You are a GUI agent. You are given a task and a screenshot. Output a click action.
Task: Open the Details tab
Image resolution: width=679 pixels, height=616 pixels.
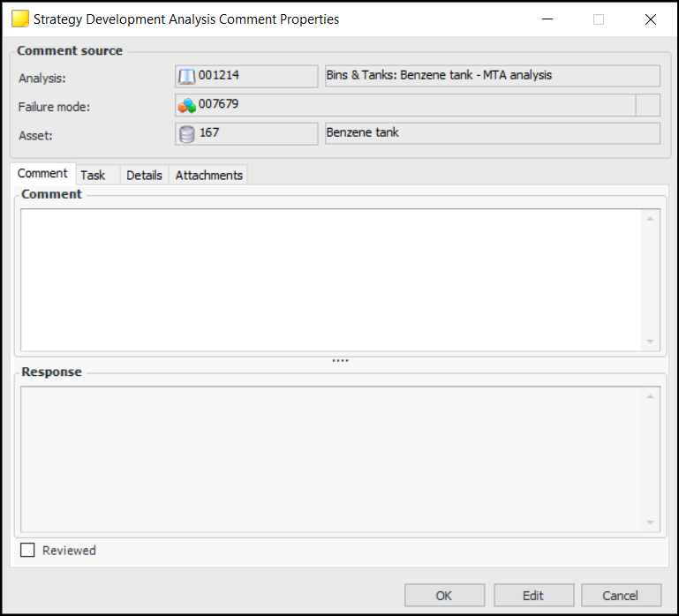[x=144, y=175]
